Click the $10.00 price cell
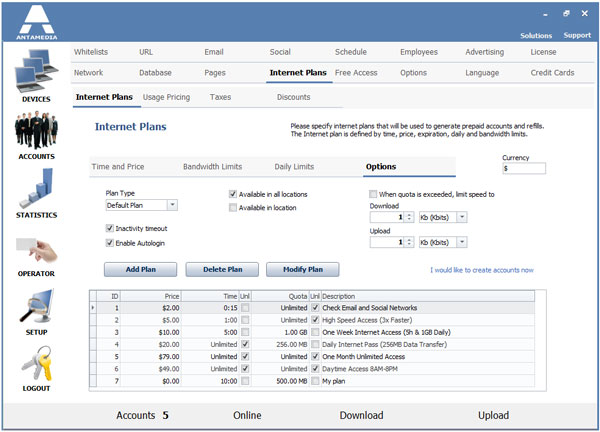This screenshot has width=600, height=432. point(150,332)
